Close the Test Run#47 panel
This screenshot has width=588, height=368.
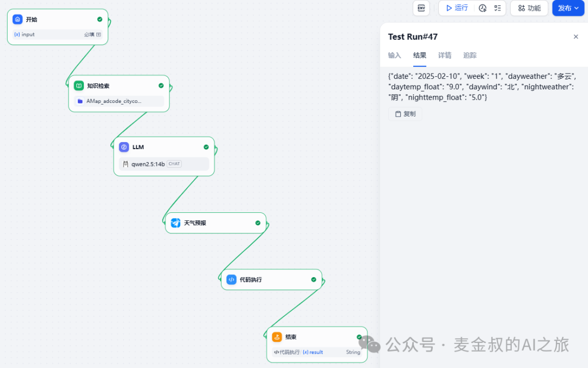tap(576, 37)
